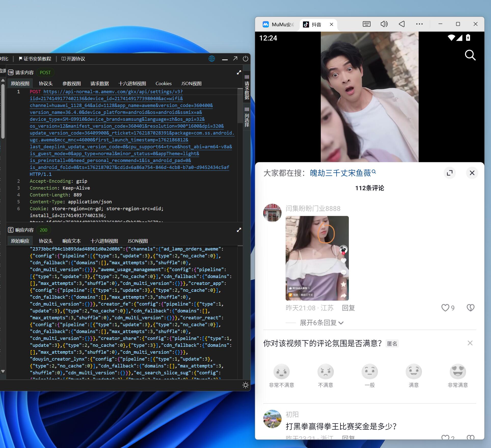
Task: Dislike first comment broken-heart icon
Action: (470, 308)
